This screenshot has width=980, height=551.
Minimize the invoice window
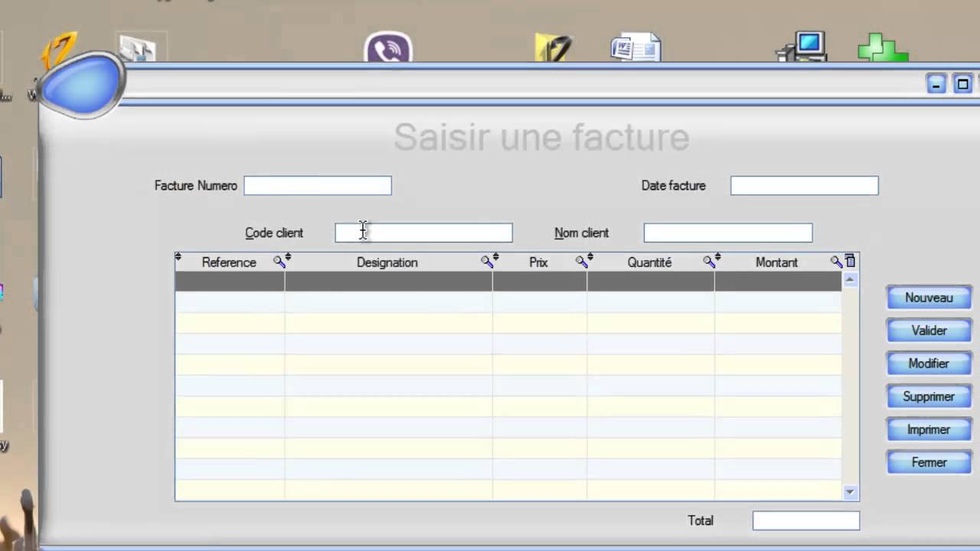click(x=936, y=84)
